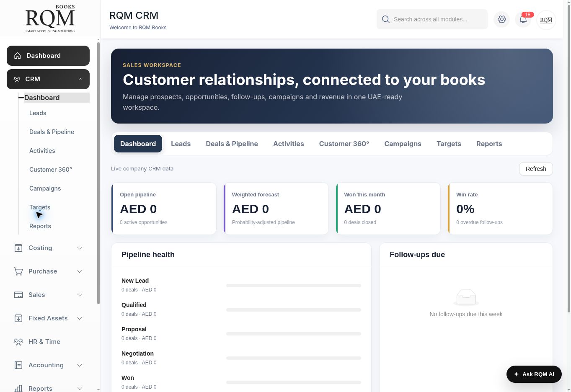Click the CRM people icon in sidebar
The height and width of the screenshot is (392, 571).
(x=17, y=79)
